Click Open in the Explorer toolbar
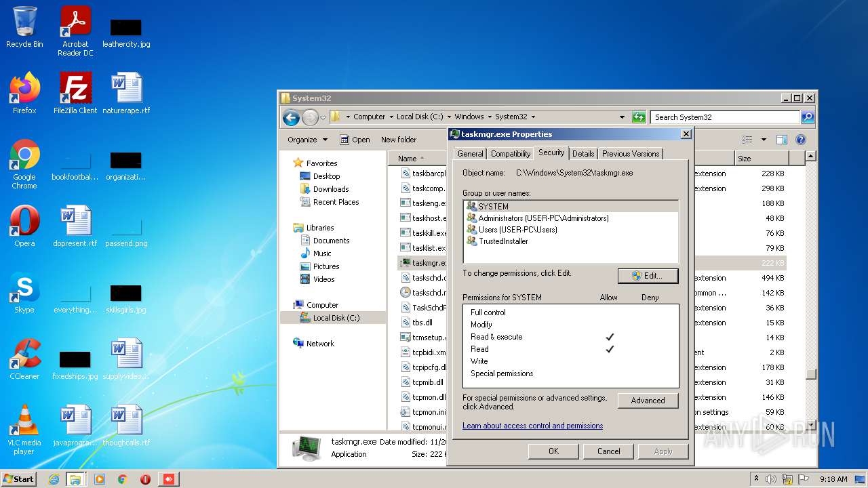The width and height of the screenshot is (868, 488). click(x=355, y=140)
